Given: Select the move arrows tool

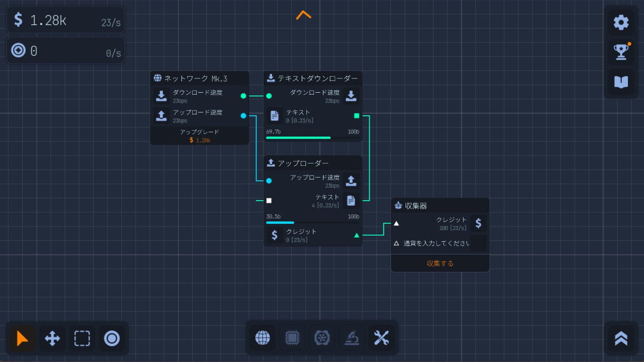Looking at the screenshot, I should click(x=52, y=338).
